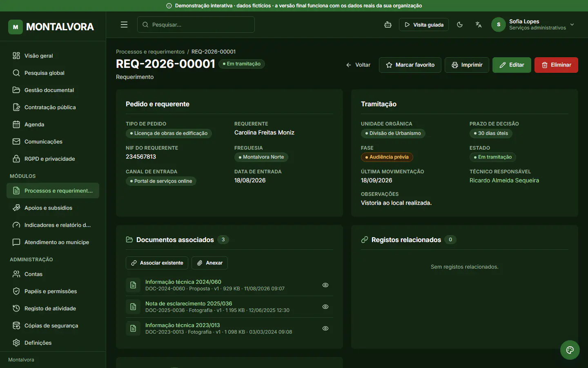588x368 pixels.
Task: Open Cópias de segurança
Action: click(x=53, y=325)
